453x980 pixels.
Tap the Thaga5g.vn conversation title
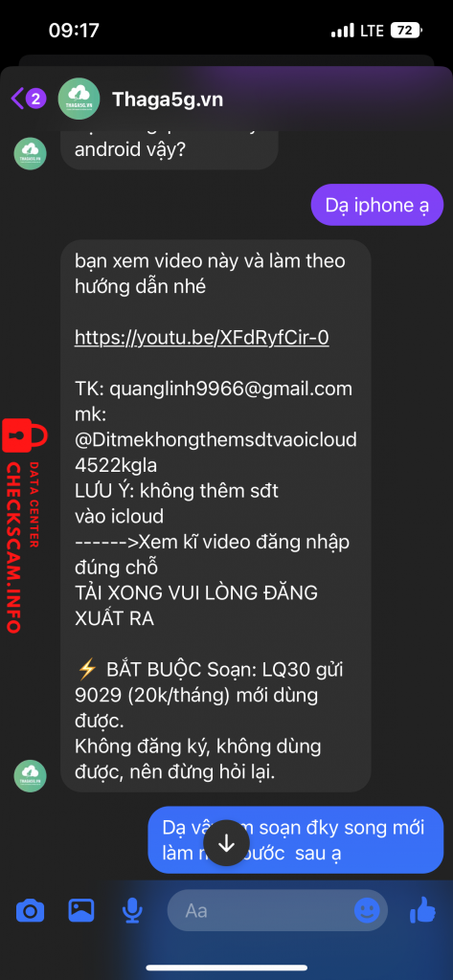pyautogui.click(x=167, y=100)
